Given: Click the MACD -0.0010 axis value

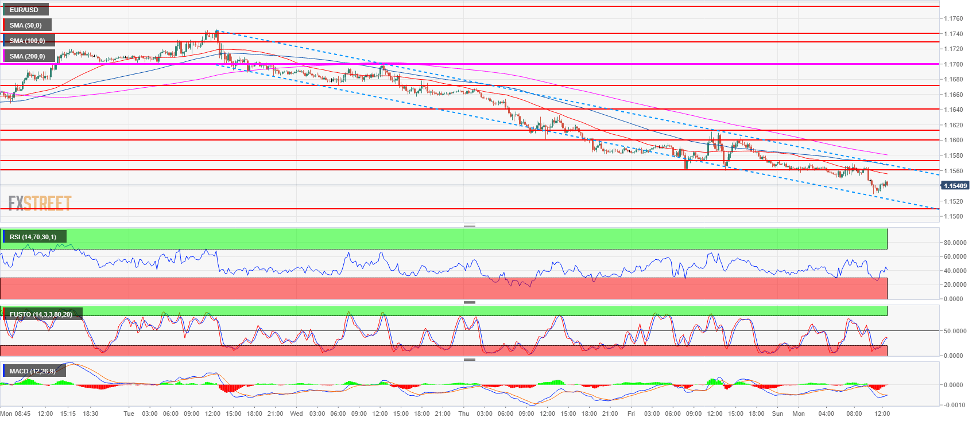Looking at the screenshot, I should (955, 405).
